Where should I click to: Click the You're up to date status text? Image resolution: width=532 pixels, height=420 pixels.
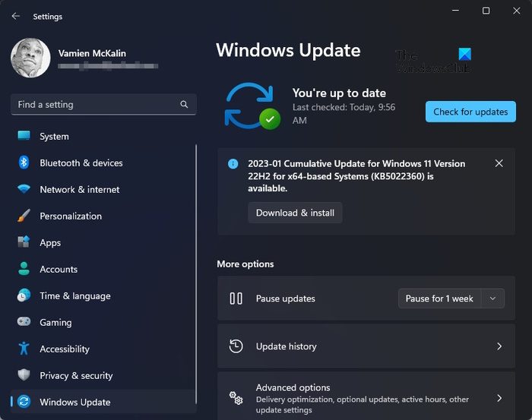click(339, 93)
